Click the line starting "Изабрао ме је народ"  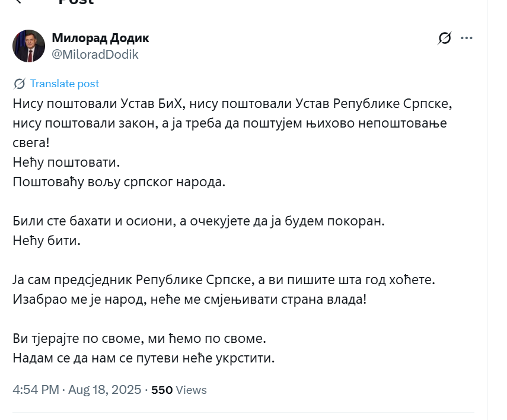pyautogui.click(x=190, y=299)
